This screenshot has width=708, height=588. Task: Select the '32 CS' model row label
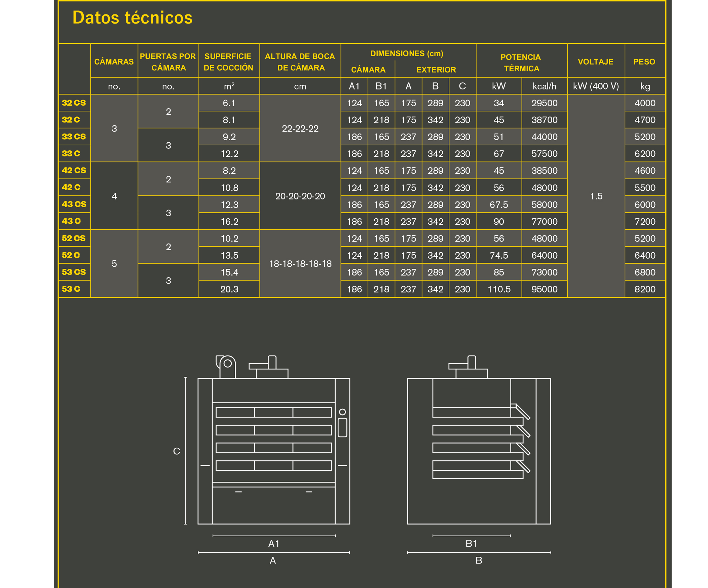point(74,103)
